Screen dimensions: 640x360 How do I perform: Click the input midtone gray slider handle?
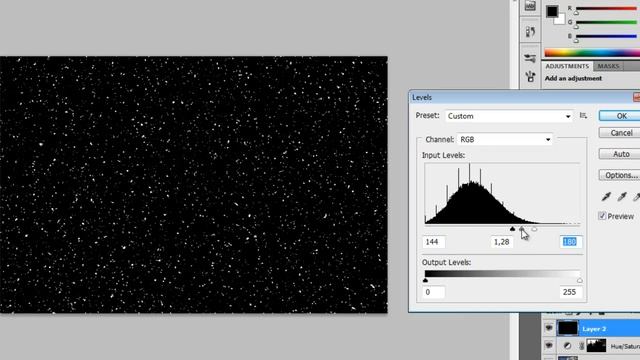522,229
